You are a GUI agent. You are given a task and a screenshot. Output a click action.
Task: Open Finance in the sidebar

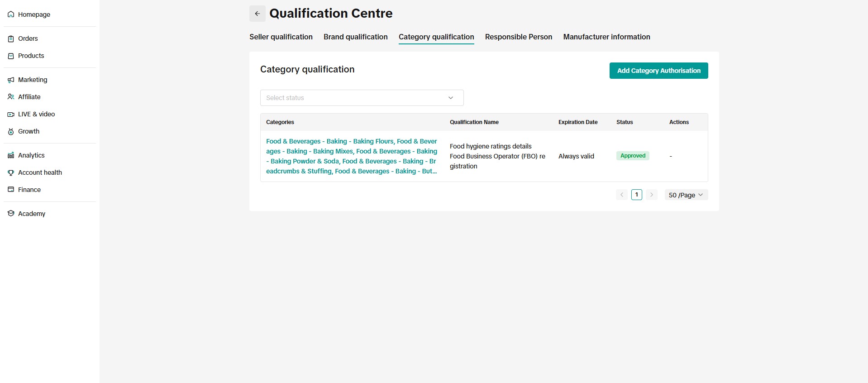tap(29, 190)
